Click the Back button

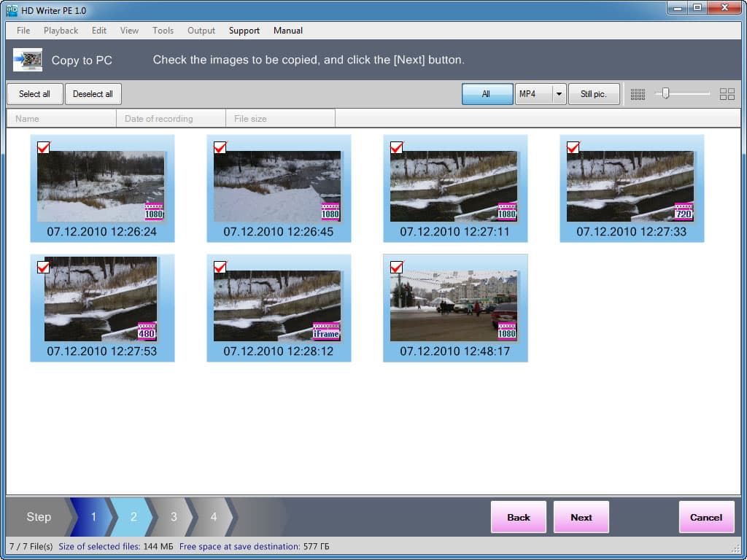tap(519, 517)
